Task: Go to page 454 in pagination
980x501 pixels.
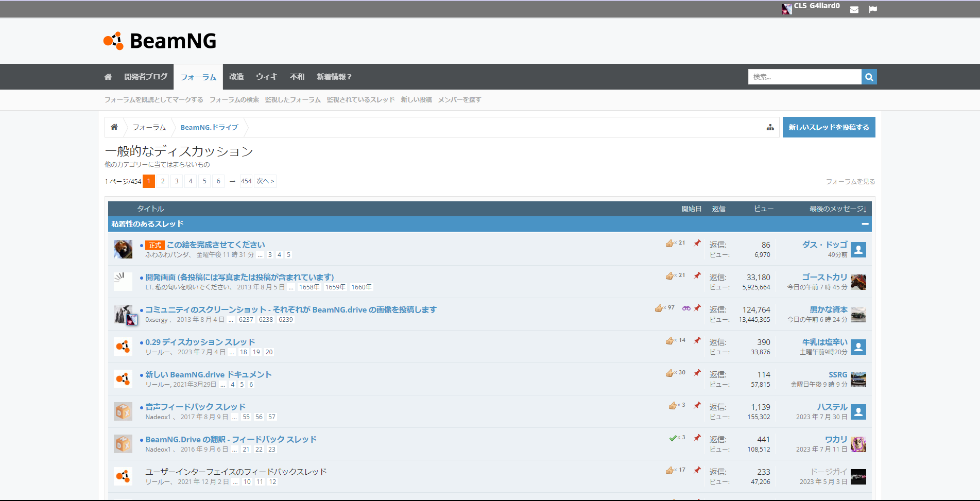Action: pos(246,181)
